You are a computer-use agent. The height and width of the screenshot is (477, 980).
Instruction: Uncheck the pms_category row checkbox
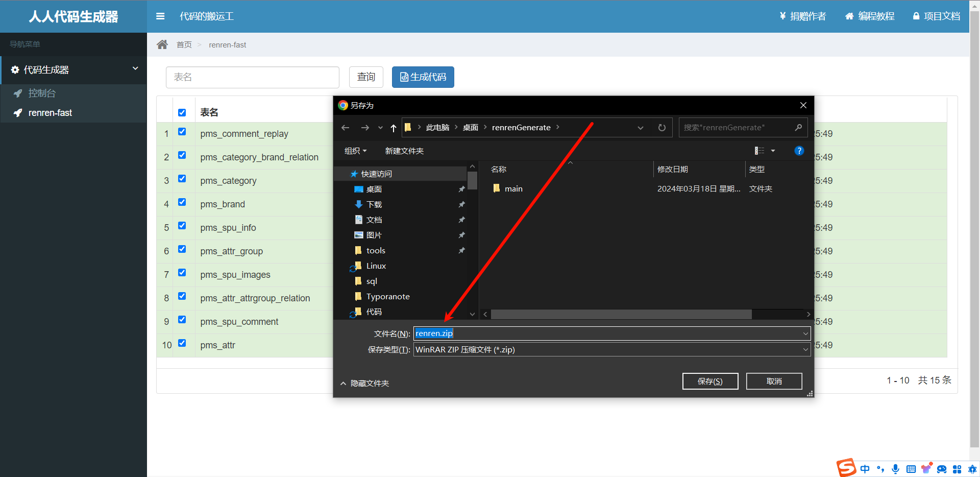(182, 179)
